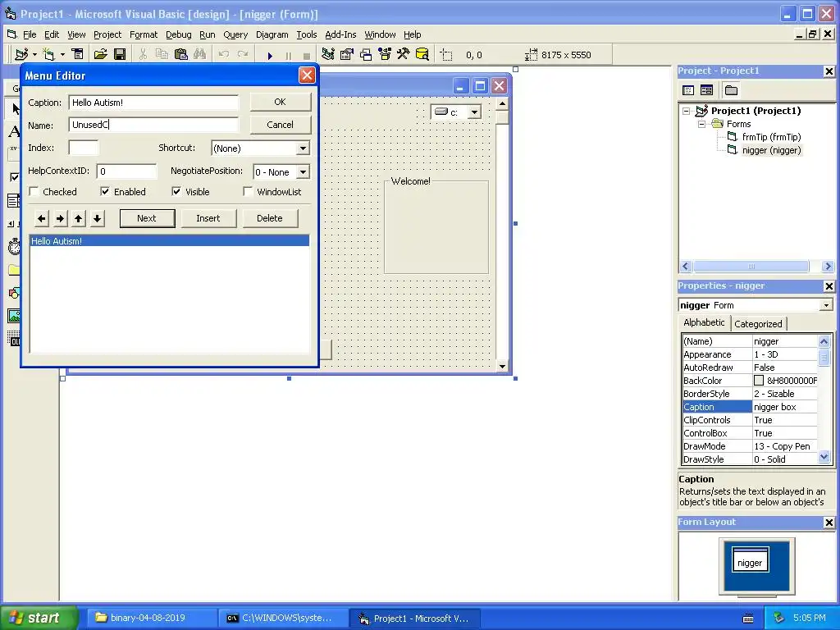This screenshot has width=840, height=630.
Task: Open the Project menu
Action: tap(107, 34)
